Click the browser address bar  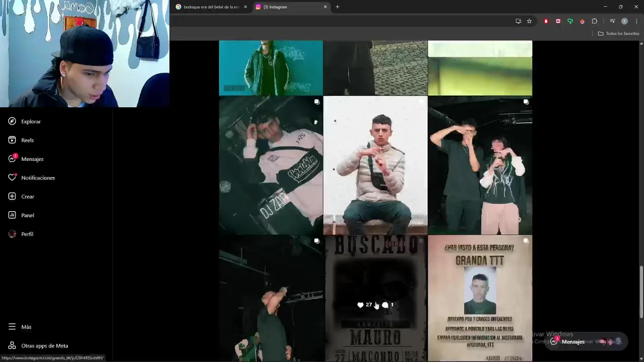tap(342, 21)
